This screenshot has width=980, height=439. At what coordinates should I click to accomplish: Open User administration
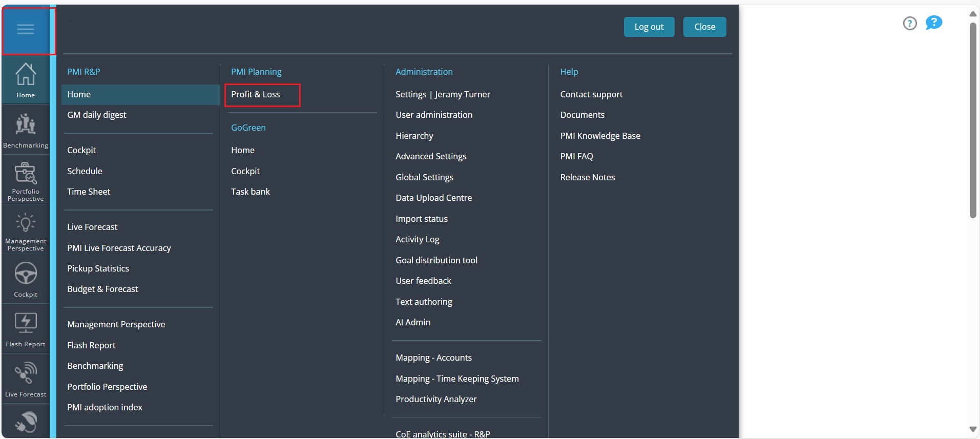click(434, 115)
